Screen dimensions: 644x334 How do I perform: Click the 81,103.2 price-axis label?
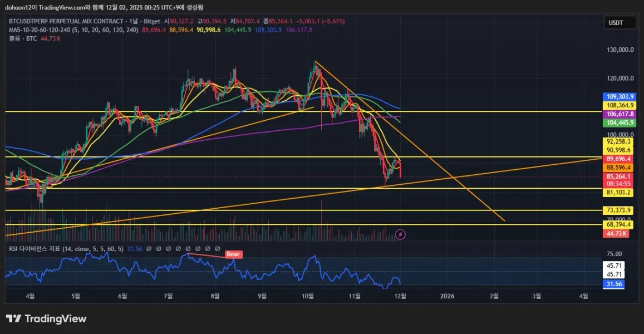coord(618,192)
